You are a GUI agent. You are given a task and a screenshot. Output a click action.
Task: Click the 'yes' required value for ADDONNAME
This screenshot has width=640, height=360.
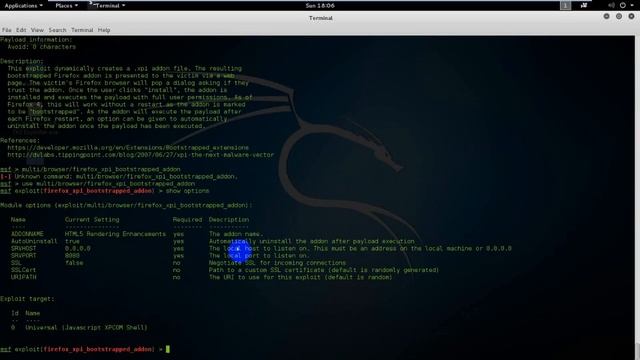[x=178, y=234]
